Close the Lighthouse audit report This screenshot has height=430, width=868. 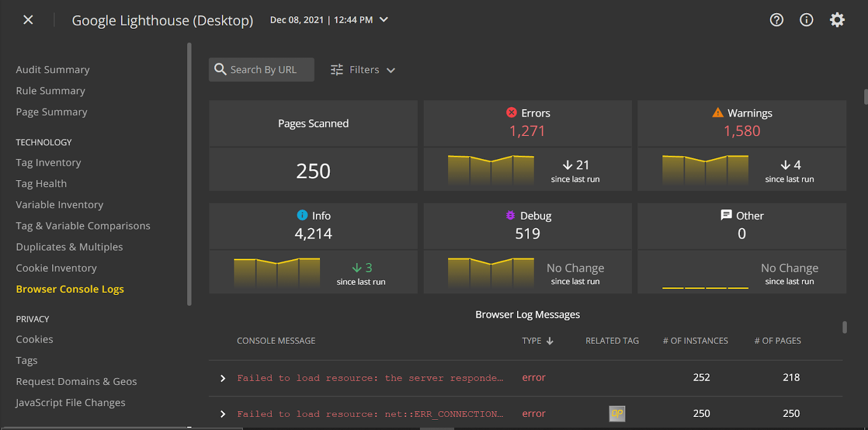[x=28, y=20]
